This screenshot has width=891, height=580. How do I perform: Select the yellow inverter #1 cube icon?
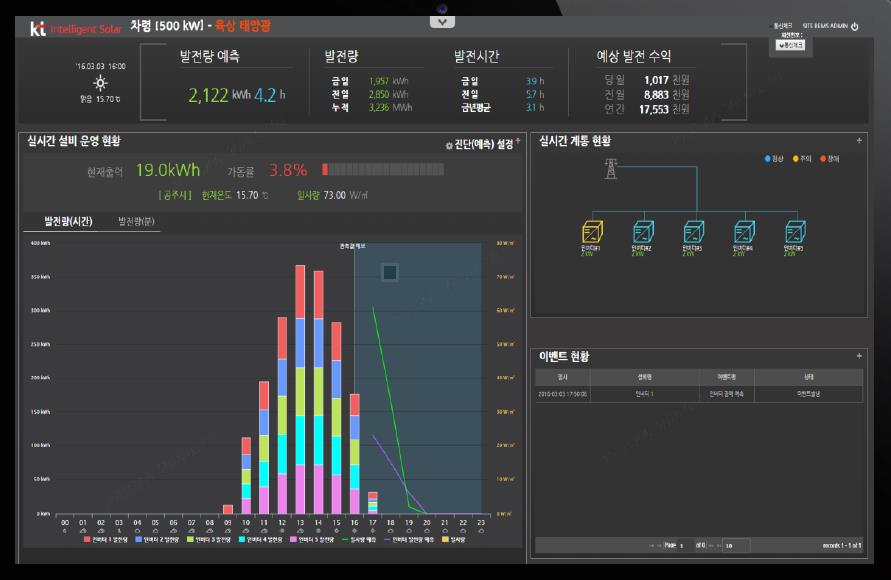point(592,232)
